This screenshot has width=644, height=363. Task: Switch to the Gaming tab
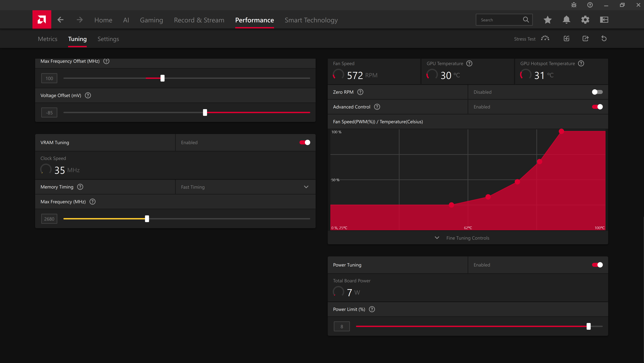coord(151,20)
